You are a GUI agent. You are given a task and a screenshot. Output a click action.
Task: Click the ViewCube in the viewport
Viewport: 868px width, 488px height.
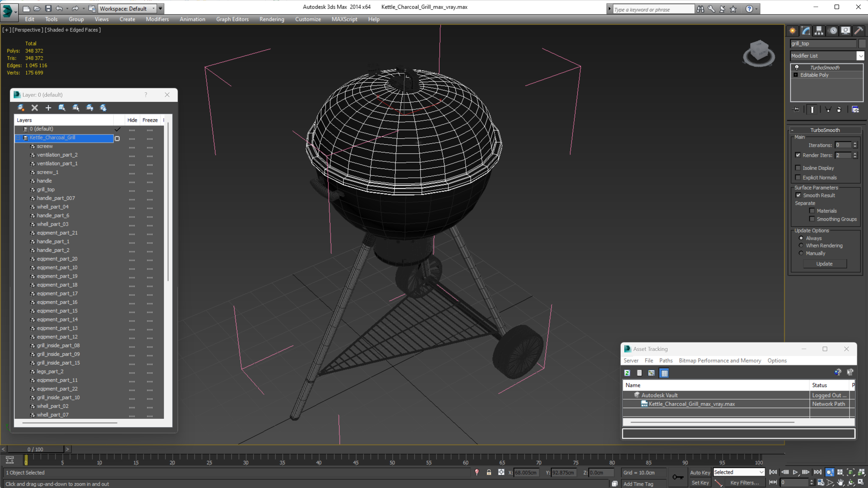click(x=758, y=53)
